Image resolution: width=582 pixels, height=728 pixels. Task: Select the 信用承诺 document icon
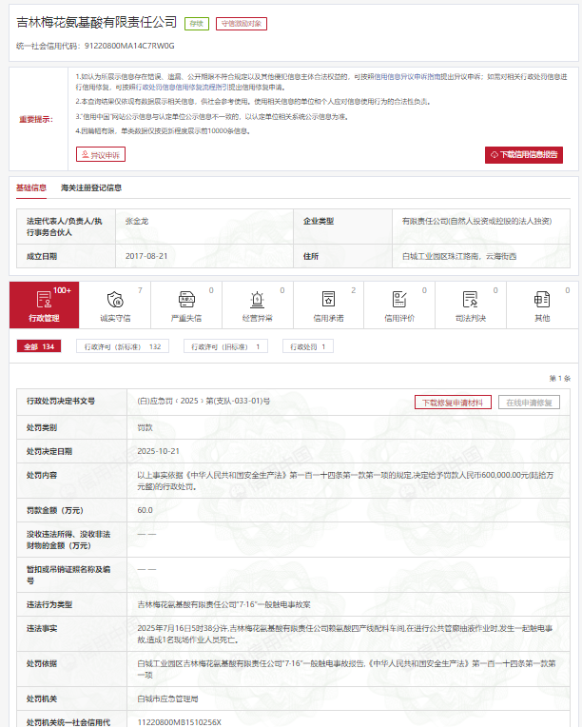click(x=329, y=300)
